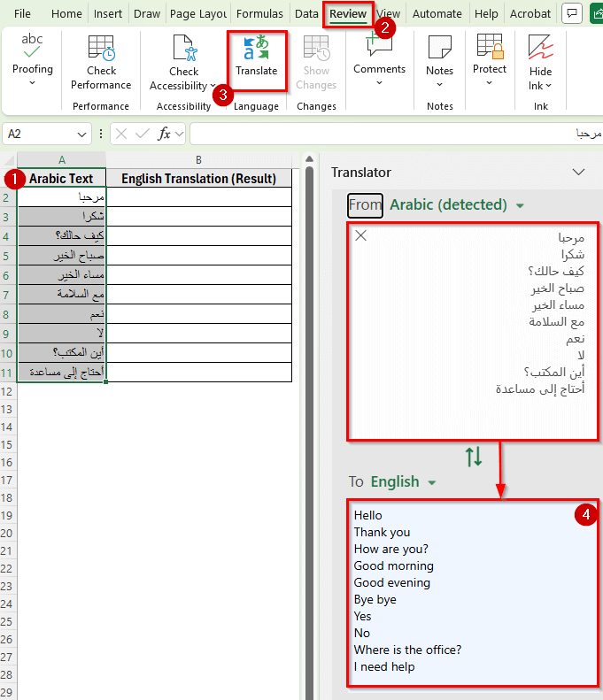603x700 pixels.
Task: Click the Name Box showing A2
Action: click(x=38, y=134)
